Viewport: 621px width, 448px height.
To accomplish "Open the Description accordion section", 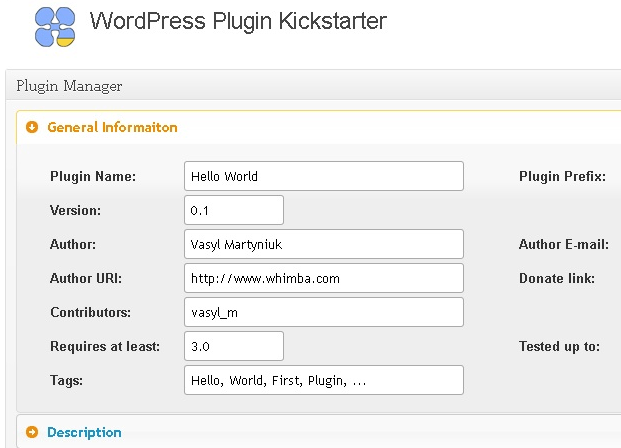I will [x=84, y=432].
